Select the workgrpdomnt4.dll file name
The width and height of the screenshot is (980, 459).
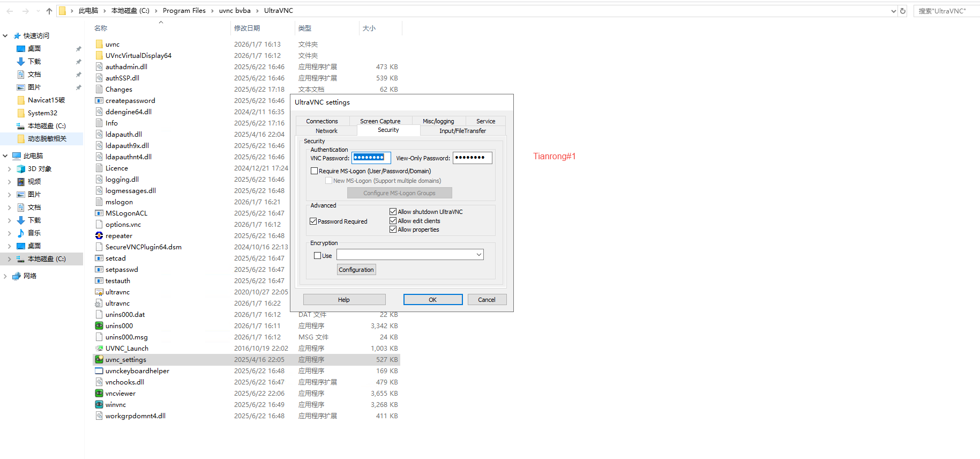click(136, 416)
